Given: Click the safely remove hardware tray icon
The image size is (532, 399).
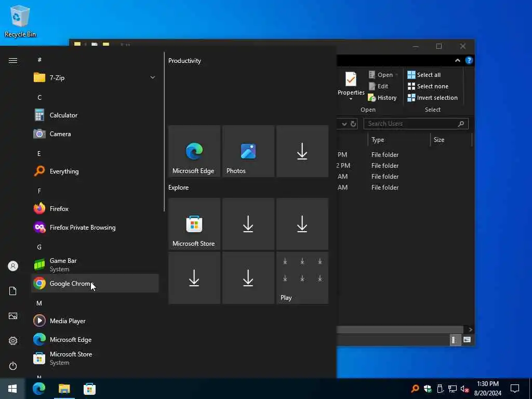Looking at the screenshot, I should [440, 389].
